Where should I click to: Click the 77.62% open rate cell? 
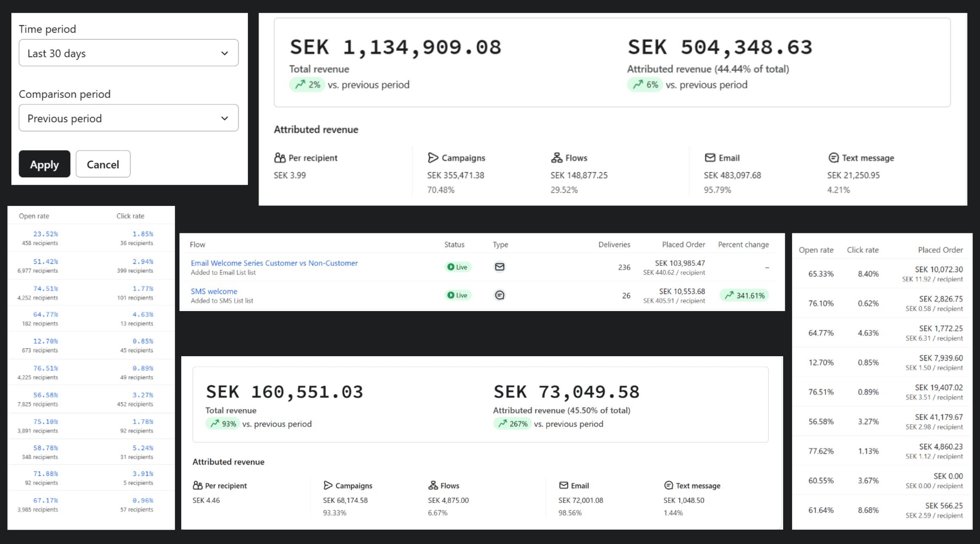coord(821,451)
